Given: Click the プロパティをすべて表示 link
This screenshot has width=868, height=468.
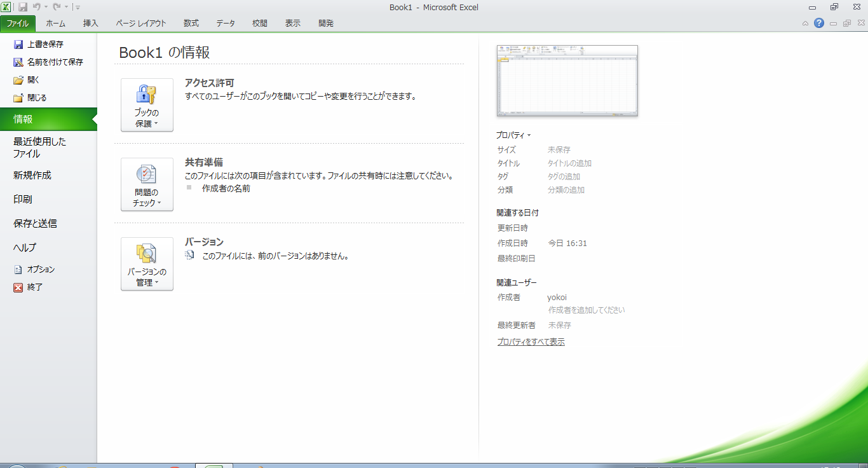Looking at the screenshot, I should tap(531, 342).
